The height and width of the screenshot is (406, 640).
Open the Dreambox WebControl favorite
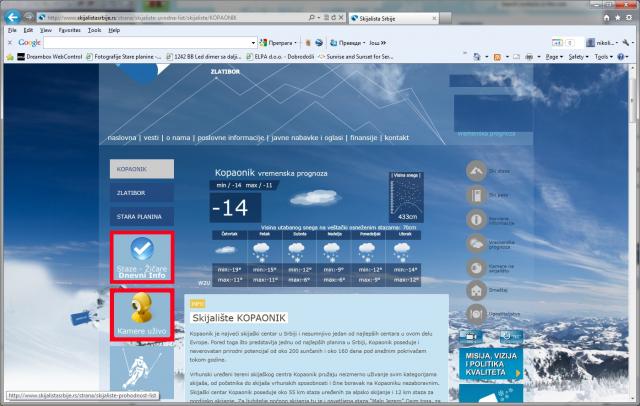50,57
